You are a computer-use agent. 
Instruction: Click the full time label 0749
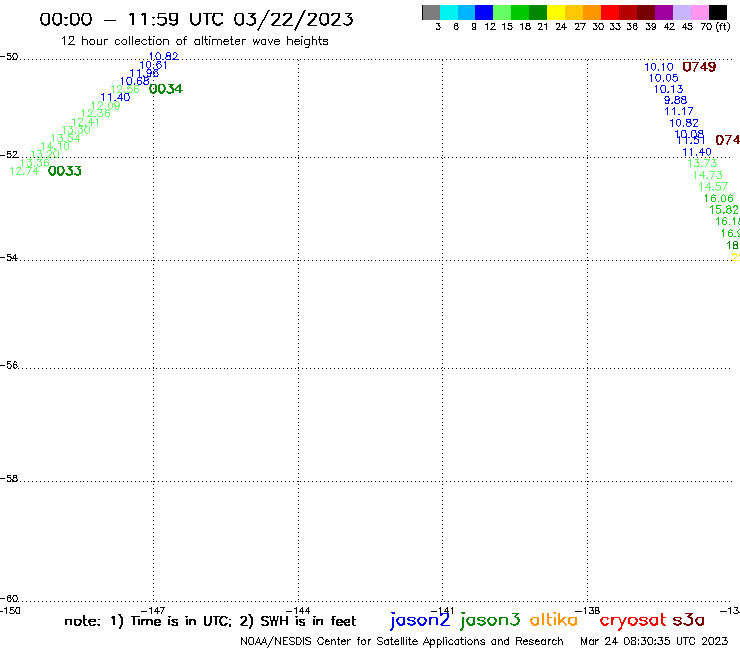coord(699,67)
